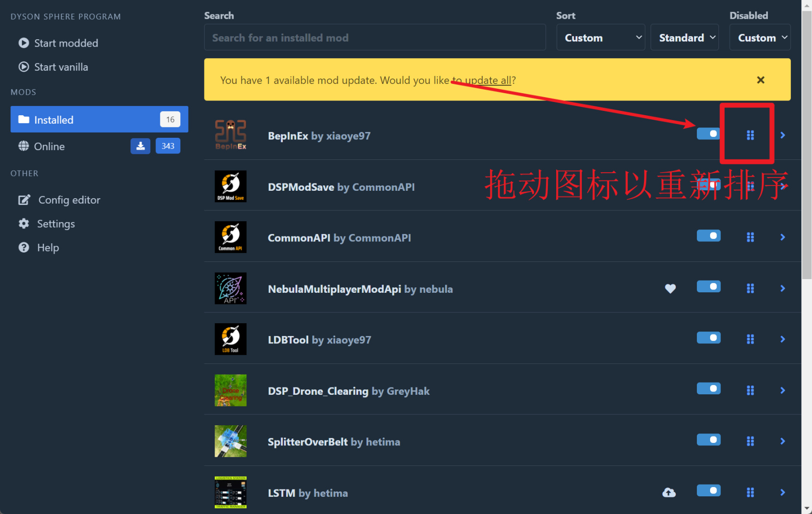Click the scrollbar down arrow

[807, 509]
